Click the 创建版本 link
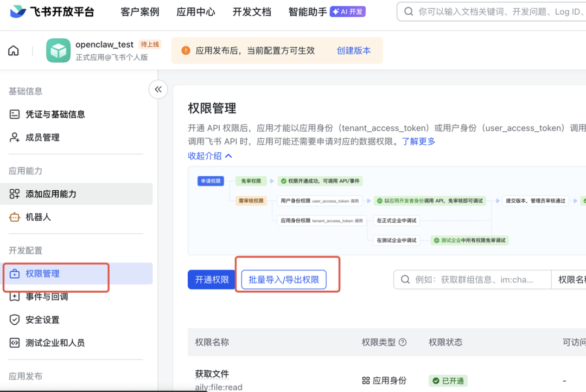The height and width of the screenshot is (392, 586). click(354, 50)
